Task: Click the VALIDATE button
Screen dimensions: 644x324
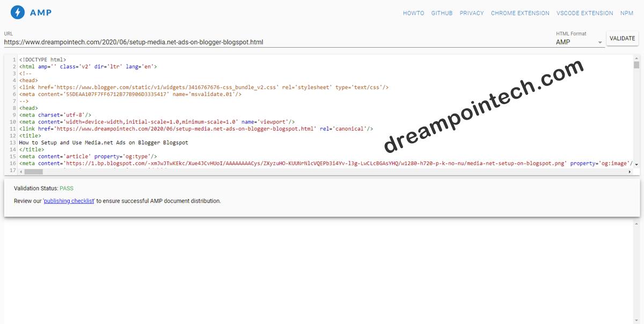Action: [622, 38]
